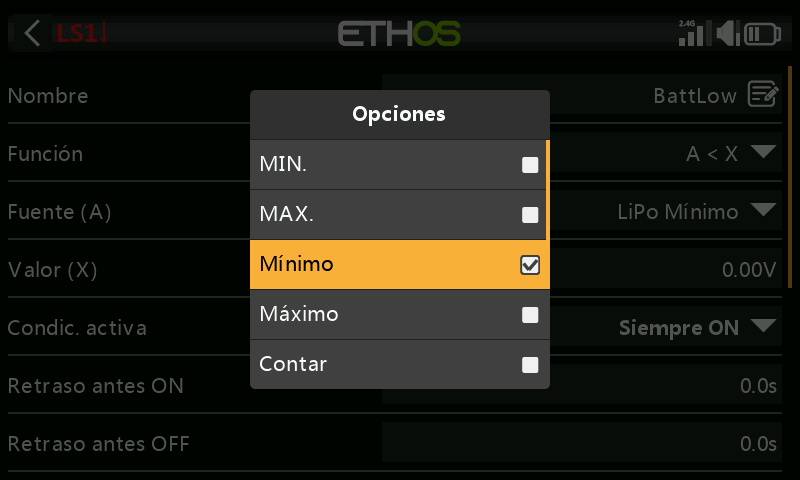Open the Función A < X dropdown
The height and width of the screenshot is (480, 800).
tap(666, 153)
